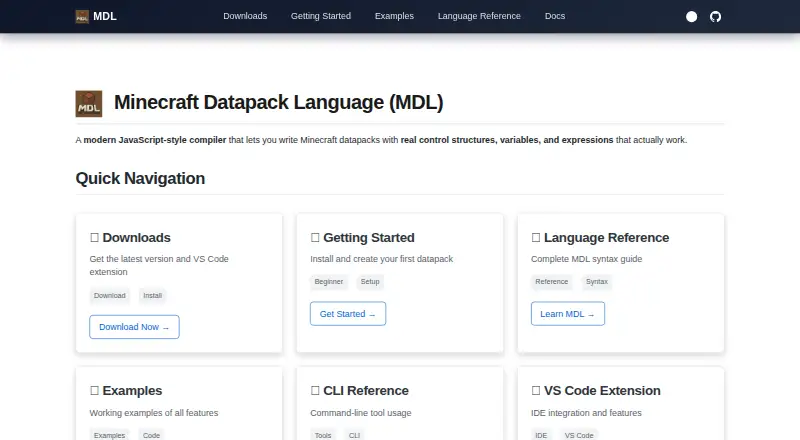The image size is (800, 440).
Task: Click the Language Reference card icon
Action: pos(536,237)
